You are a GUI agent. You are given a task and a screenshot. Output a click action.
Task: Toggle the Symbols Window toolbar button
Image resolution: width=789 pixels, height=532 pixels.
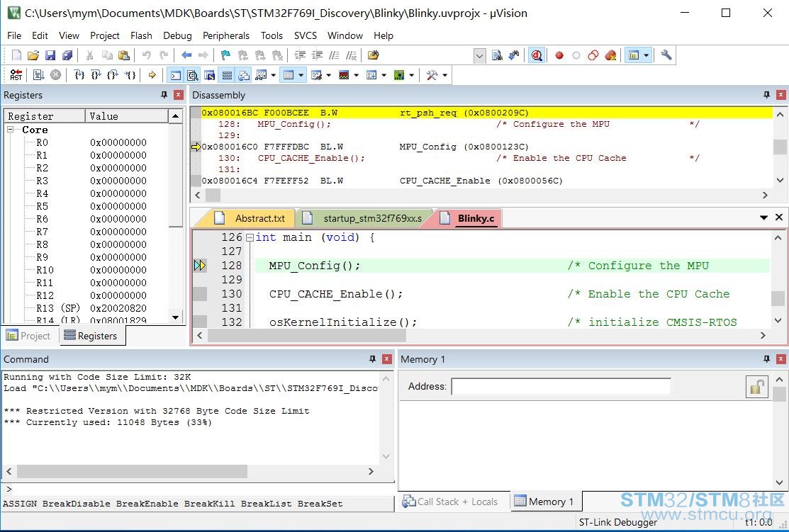click(209, 75)
